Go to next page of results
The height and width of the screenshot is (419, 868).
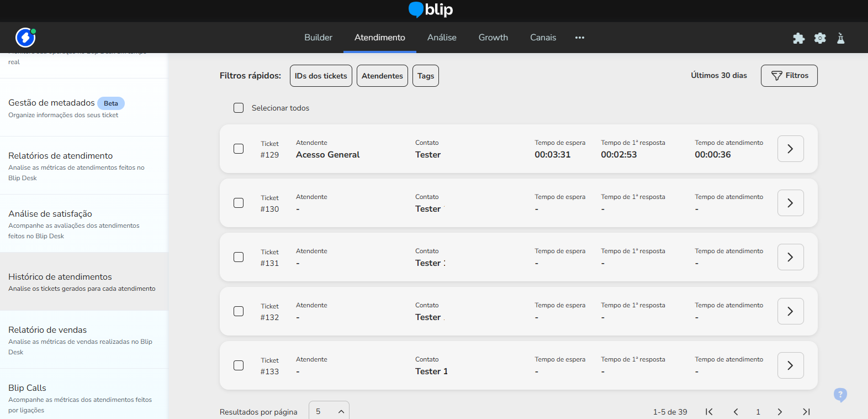click(x=780, y=412)
